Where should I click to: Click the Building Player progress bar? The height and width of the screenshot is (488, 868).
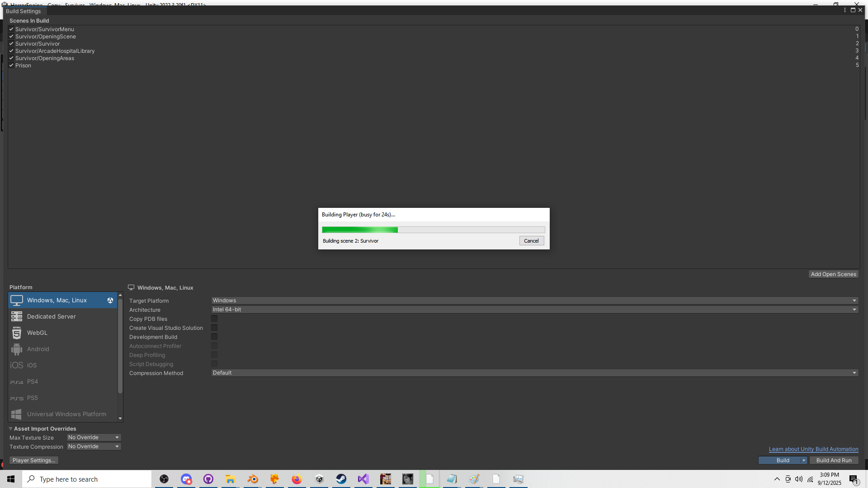pos(433,230)
